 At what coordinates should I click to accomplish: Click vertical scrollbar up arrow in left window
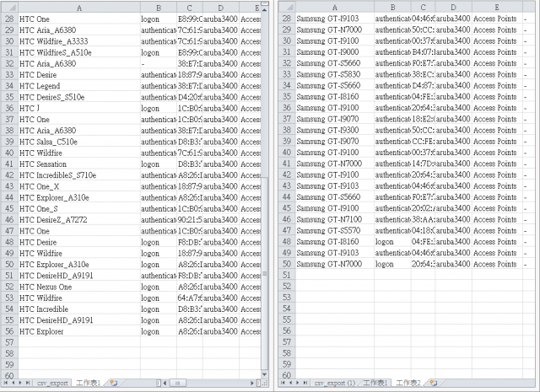264,10
